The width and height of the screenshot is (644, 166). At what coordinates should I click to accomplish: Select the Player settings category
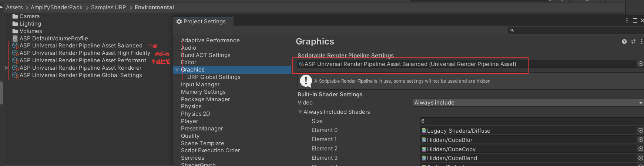(x=189, y=121)
